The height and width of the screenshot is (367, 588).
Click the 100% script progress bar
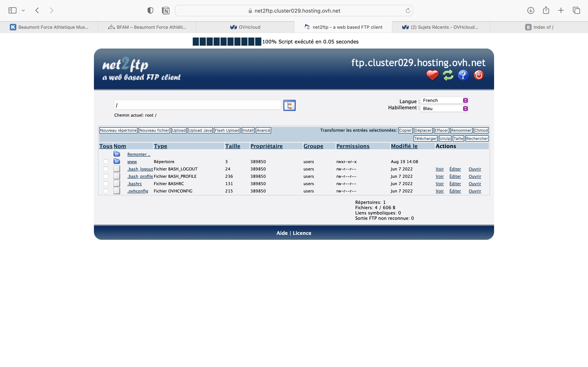227,42
